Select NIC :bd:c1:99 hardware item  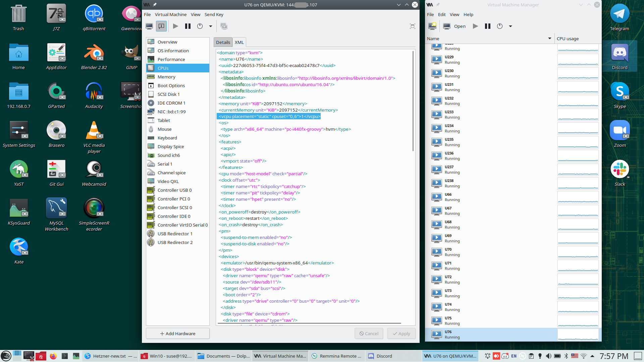pos(171,112)
